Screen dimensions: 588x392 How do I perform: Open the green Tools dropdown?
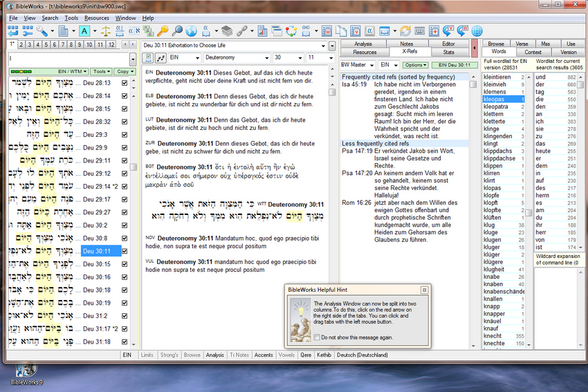pos(101,71)
